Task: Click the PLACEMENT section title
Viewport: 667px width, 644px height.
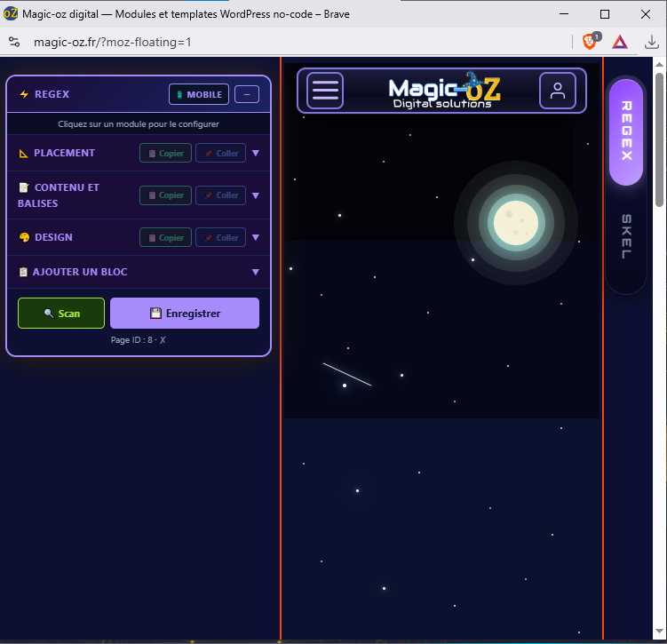Action: (x=64, y=153)
